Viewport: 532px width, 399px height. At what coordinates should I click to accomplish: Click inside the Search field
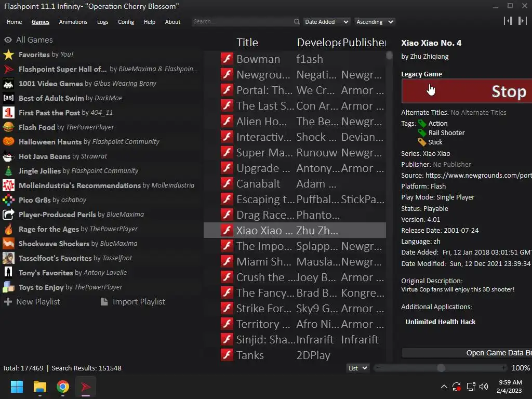point(242,22)
